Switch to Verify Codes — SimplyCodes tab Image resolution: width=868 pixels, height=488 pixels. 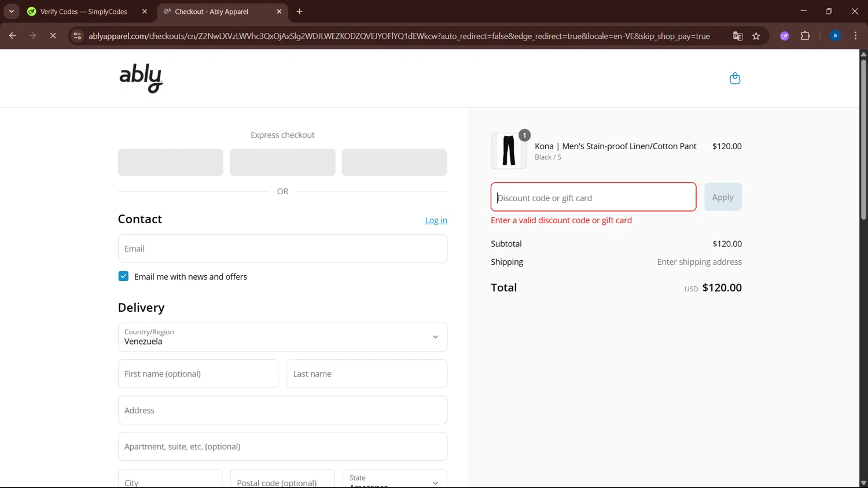[84, 12]
